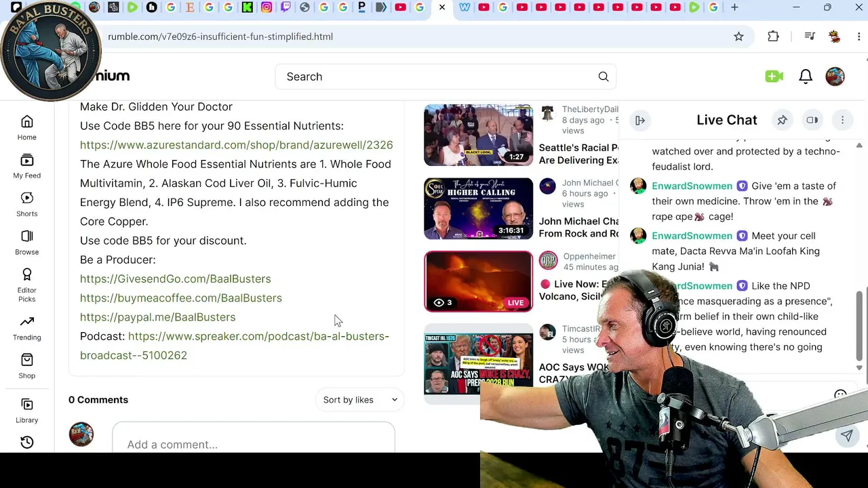The image size is (868, 488).
Task: Open the browser extensions puzzle icon
Action: (x=773, y=37)
